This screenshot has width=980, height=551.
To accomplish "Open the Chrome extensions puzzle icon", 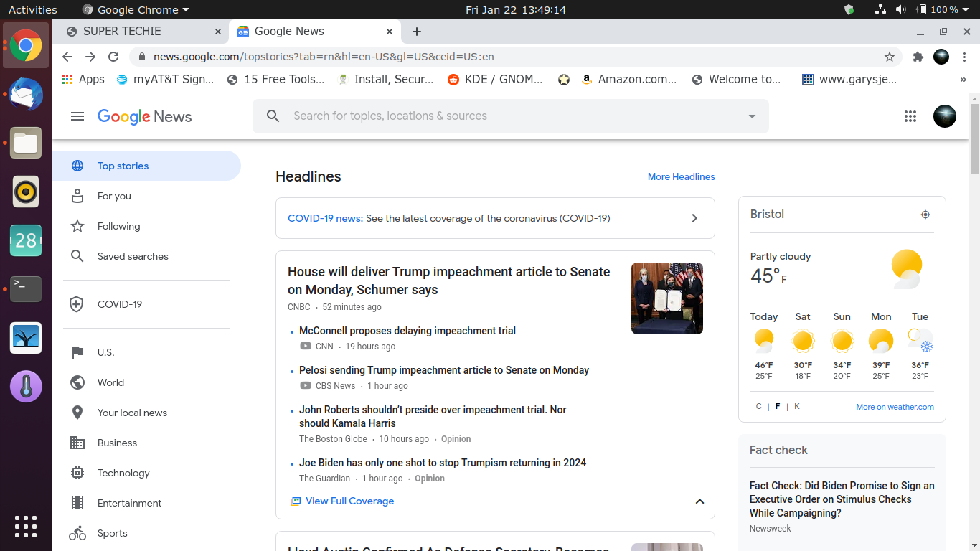I will point(918,57).
